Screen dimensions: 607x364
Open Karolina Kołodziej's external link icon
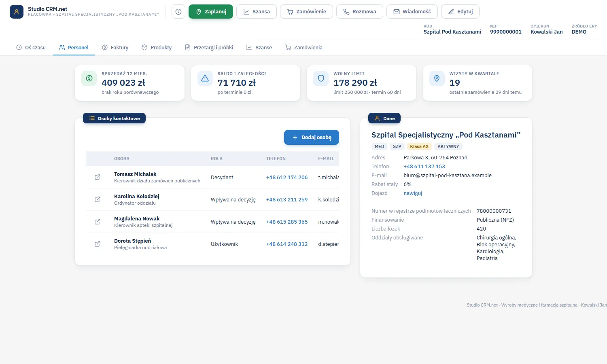(98, 199)
